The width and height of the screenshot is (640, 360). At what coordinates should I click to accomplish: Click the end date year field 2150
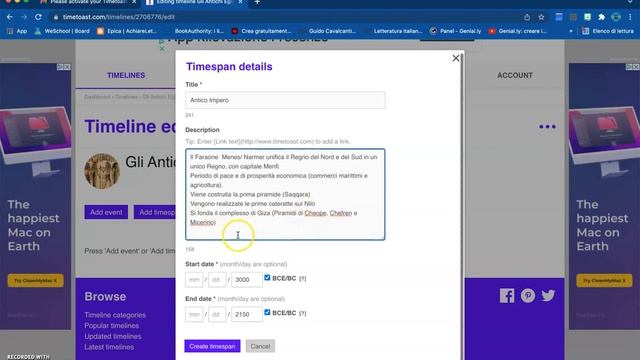247,314
